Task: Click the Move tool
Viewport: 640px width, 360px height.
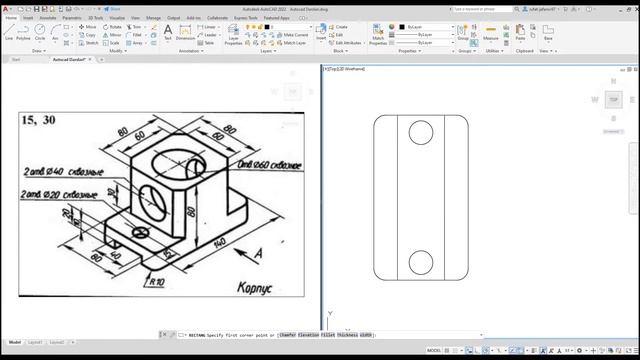Action: (x=88, y=27)
